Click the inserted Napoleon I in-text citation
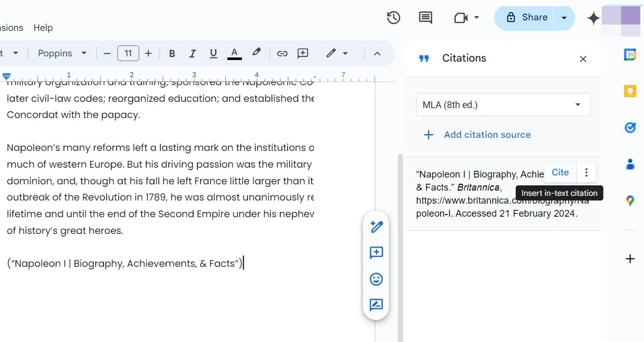This screenshot has height=342, width=644. (x=125, y=264)
